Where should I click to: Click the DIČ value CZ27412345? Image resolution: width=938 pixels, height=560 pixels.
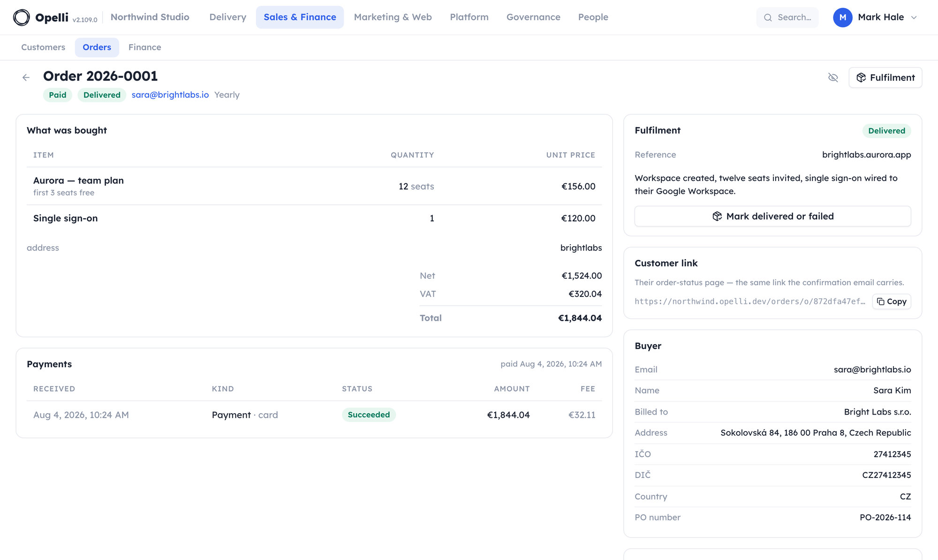(886, 475)
